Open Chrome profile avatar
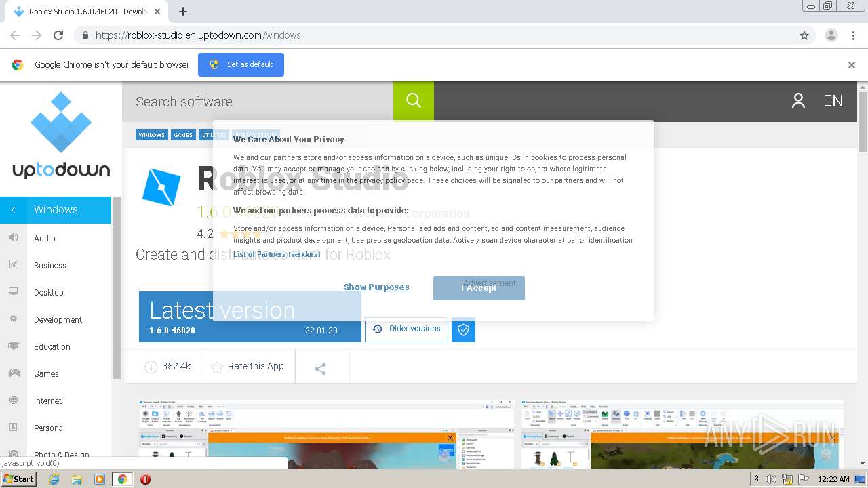The height and width of the screenshot is (488, 868). 831,35
